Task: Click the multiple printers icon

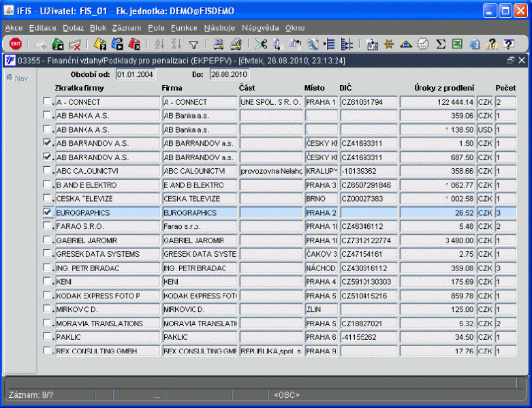Action: tap(236, 44)
